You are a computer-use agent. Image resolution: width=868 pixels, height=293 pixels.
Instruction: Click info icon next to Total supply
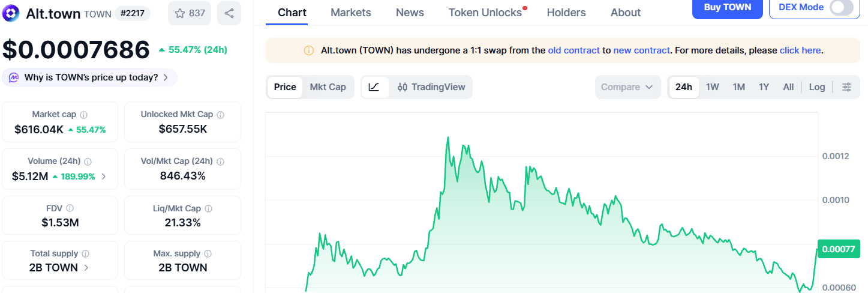click(x=86, y=254)
